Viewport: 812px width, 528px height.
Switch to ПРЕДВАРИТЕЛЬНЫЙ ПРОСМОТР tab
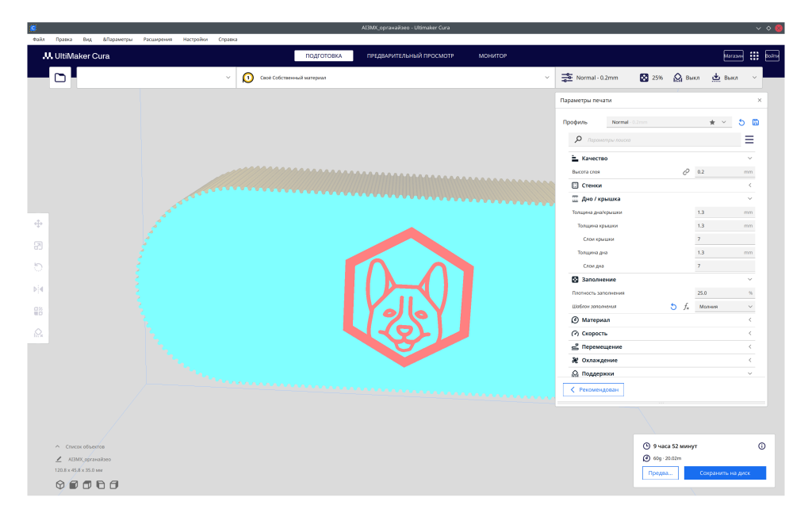pyautogui.click(x=410, y=56)
